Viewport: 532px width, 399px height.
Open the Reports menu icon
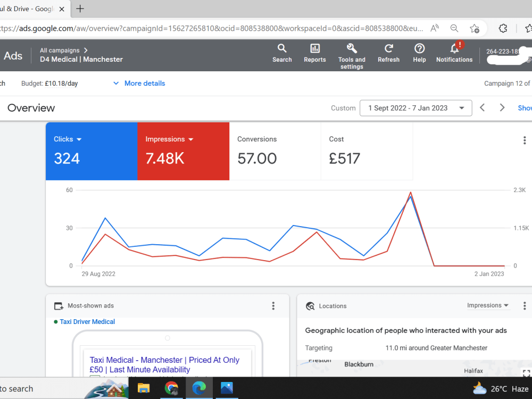coord(314,53)
